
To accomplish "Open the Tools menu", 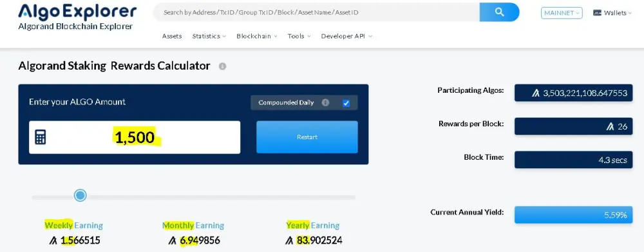I will pos(299,36).
